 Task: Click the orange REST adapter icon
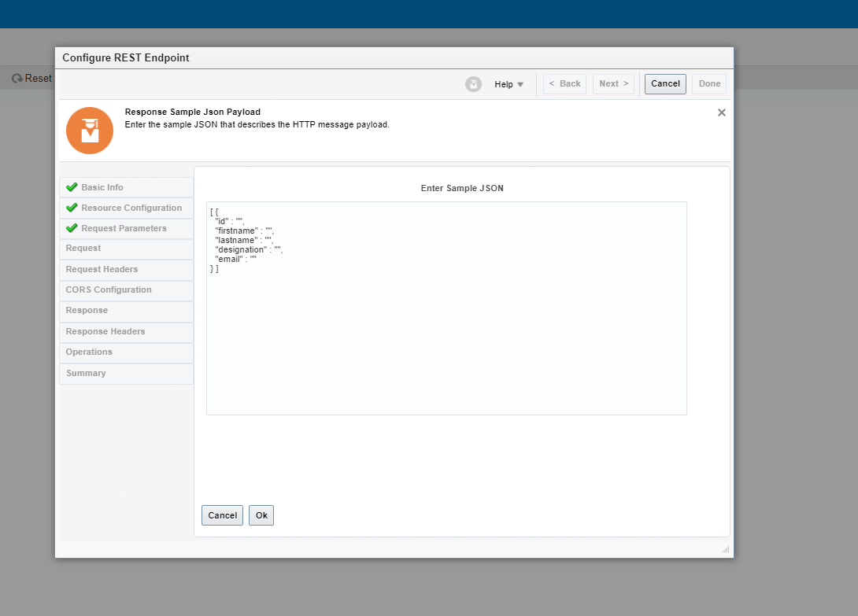coord(89,131)
